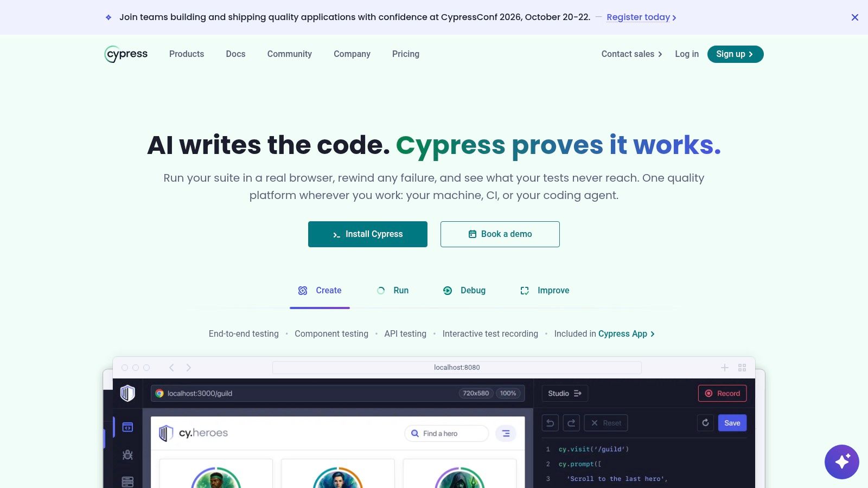Screen dimensions: 868x488
Task: Click the Interactive test recording text
Action: coord(490,334)
